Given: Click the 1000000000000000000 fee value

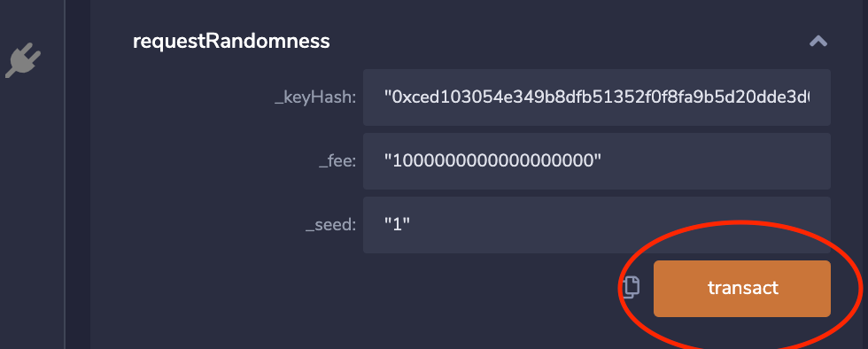Looking at the screenshot, I should (492, 161).
